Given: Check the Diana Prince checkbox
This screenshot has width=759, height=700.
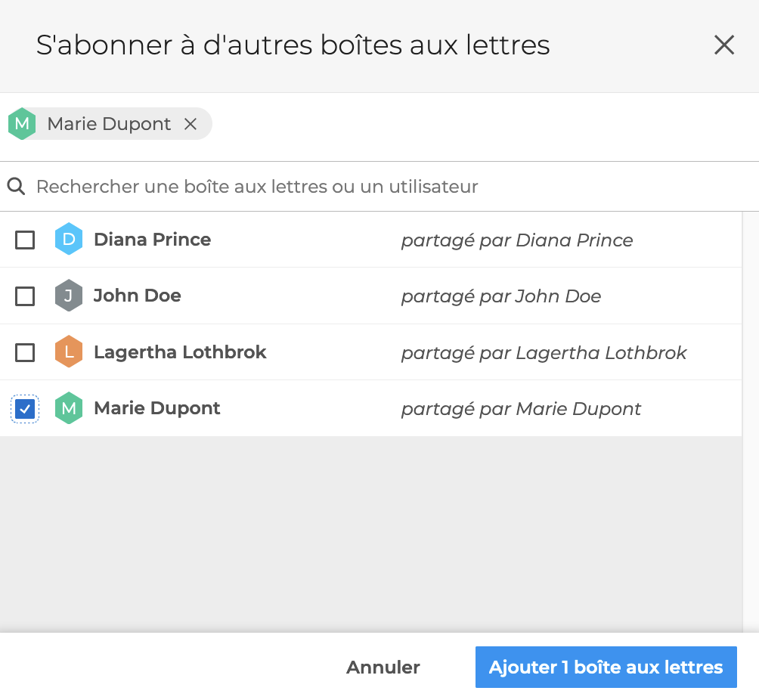Looking at the screenshot, I should click(x=25, y=240).
